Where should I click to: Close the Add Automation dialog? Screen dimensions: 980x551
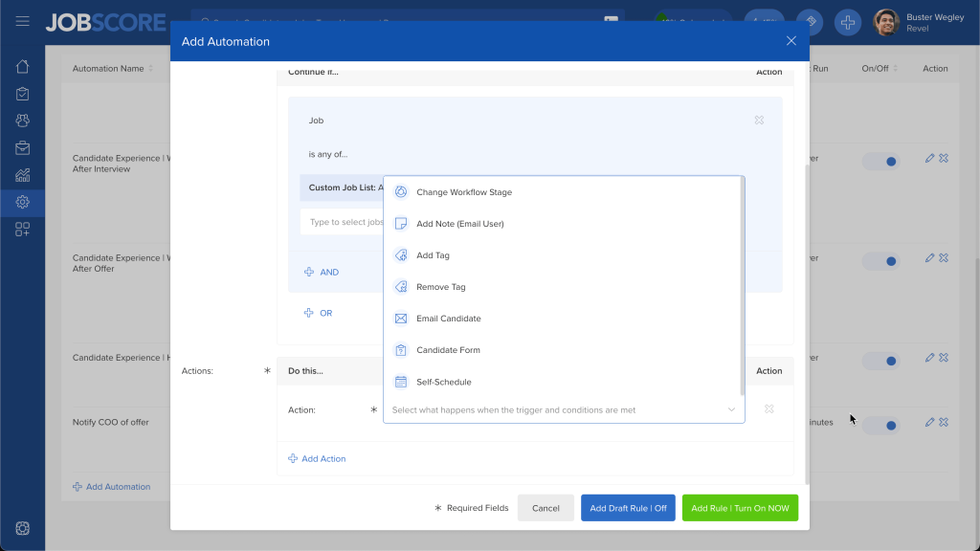tap(791, 41)
